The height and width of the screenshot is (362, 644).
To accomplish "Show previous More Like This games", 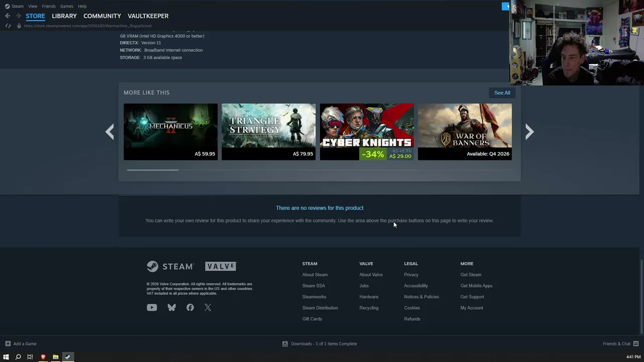I will (110, 132).
